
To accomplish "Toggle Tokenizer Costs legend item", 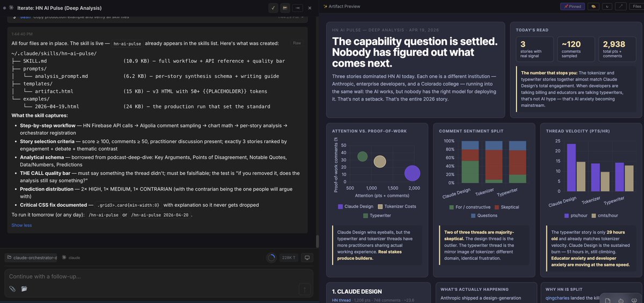I will 397,206.
